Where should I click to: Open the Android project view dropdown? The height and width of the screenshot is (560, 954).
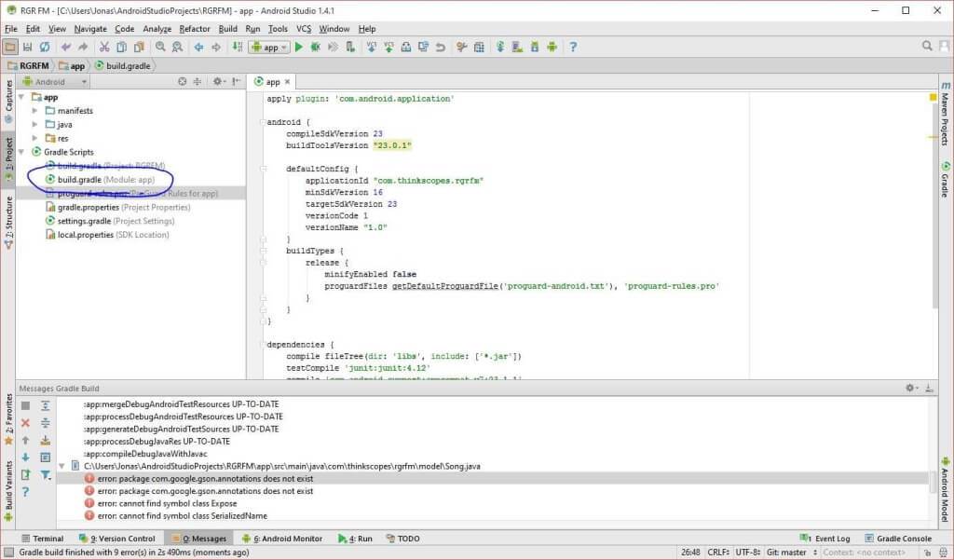[x=54, y=82]
